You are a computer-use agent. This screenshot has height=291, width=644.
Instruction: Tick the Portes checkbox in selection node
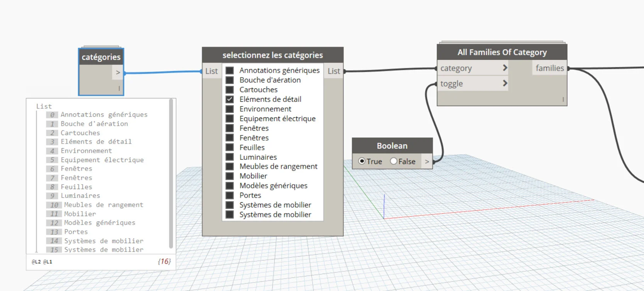pos(230,195)
